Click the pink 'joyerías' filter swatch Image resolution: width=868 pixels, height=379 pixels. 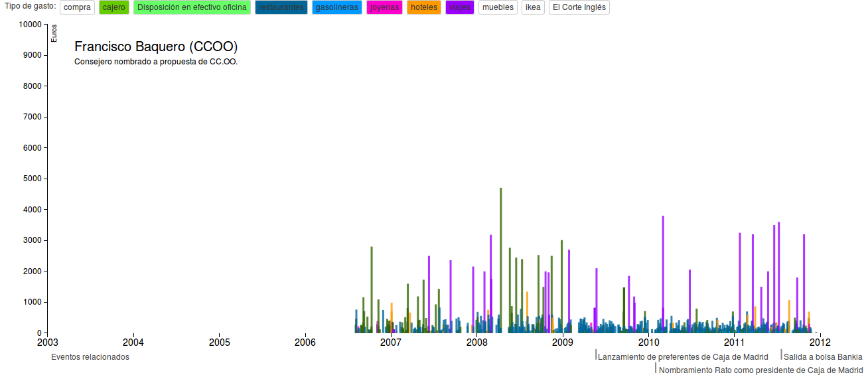pos(384,8)
